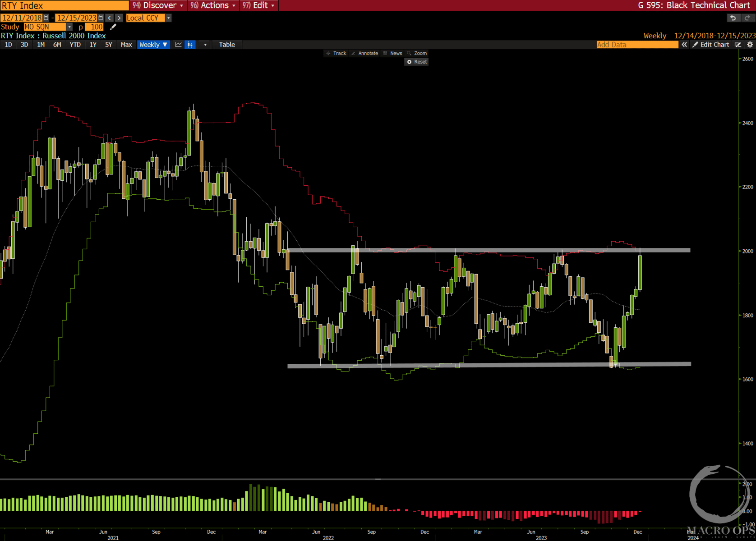Click the G 595: Black Technical Chart title
756x541 pixels.
click(694, 5)
